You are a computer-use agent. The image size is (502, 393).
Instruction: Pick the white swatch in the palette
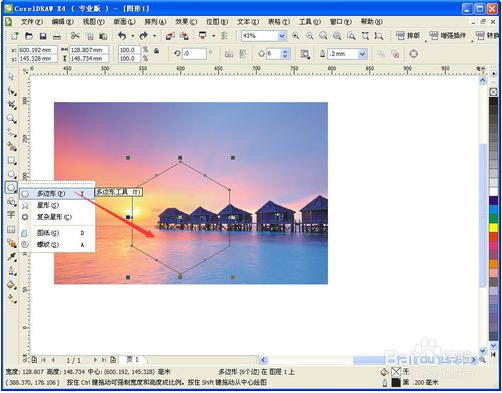[x=493, y=192]
